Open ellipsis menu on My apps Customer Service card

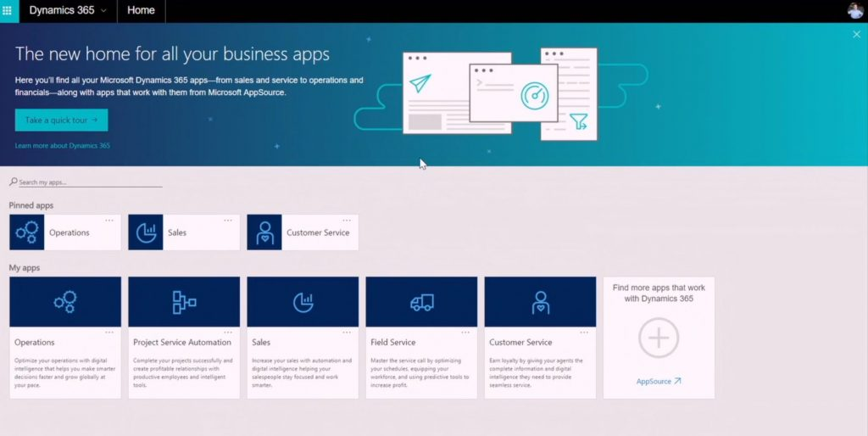click(x=584, y=333)
